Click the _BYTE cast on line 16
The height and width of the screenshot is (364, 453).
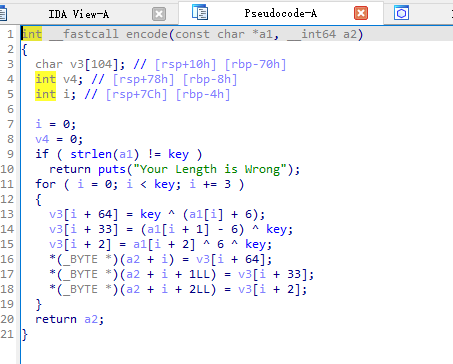pyautogui.click(x=83, y=259)
